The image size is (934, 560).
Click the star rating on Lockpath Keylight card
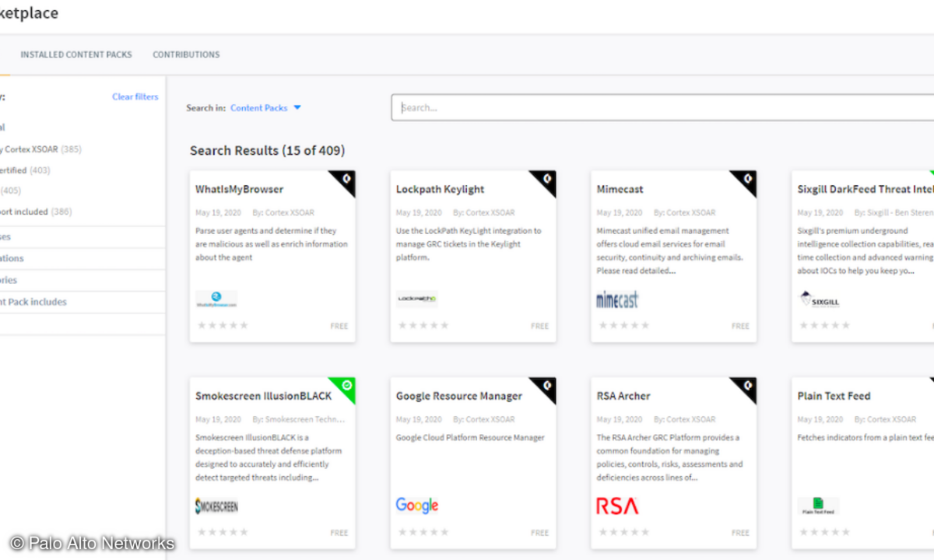423,325
